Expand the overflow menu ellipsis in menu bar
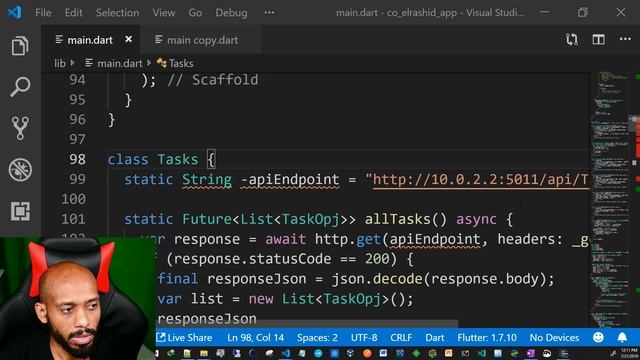The image size is (640, 360). pyautogui.click(x=269, y=13)
